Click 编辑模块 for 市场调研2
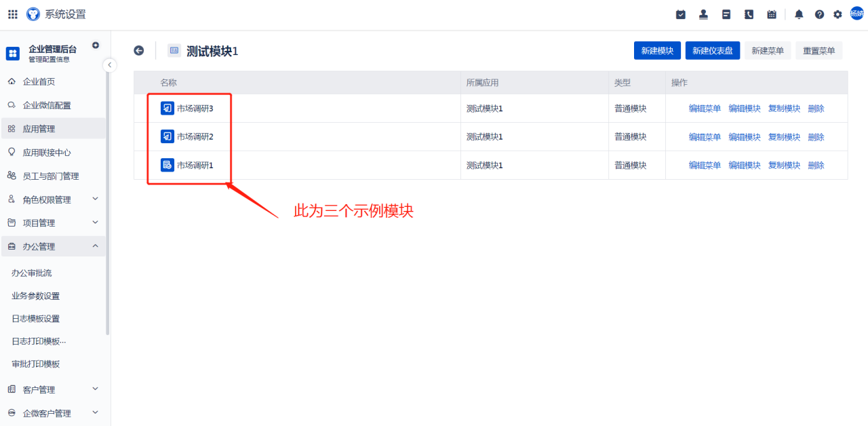 click(745, 137)
